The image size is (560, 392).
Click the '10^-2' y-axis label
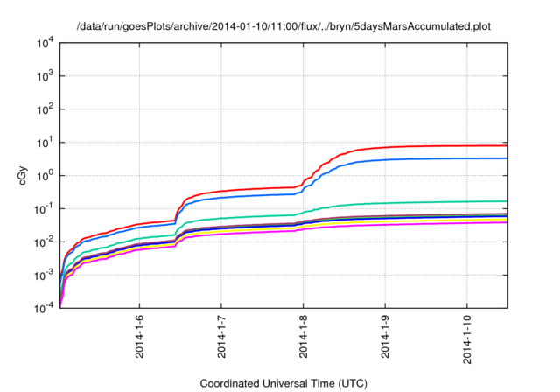[45, 241]
